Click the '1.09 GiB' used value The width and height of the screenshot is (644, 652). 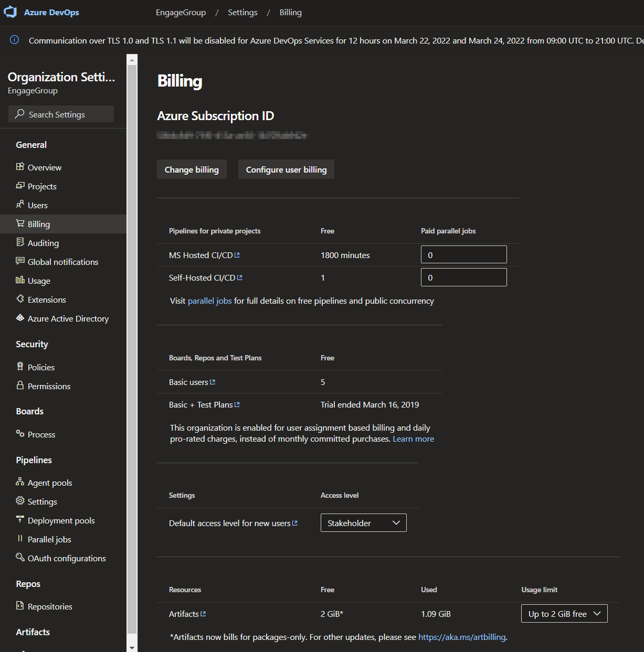tap(436, 614)
